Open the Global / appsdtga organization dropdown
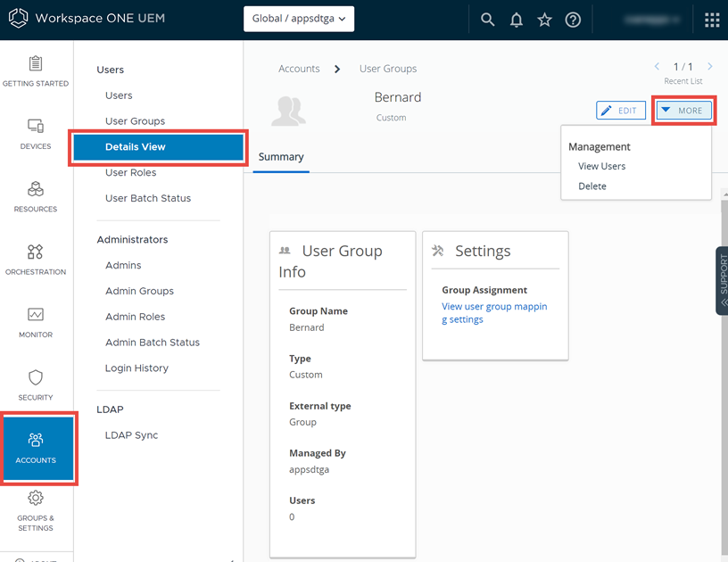The width and height of the screenshot is (728, 562). tap(299, 19)
